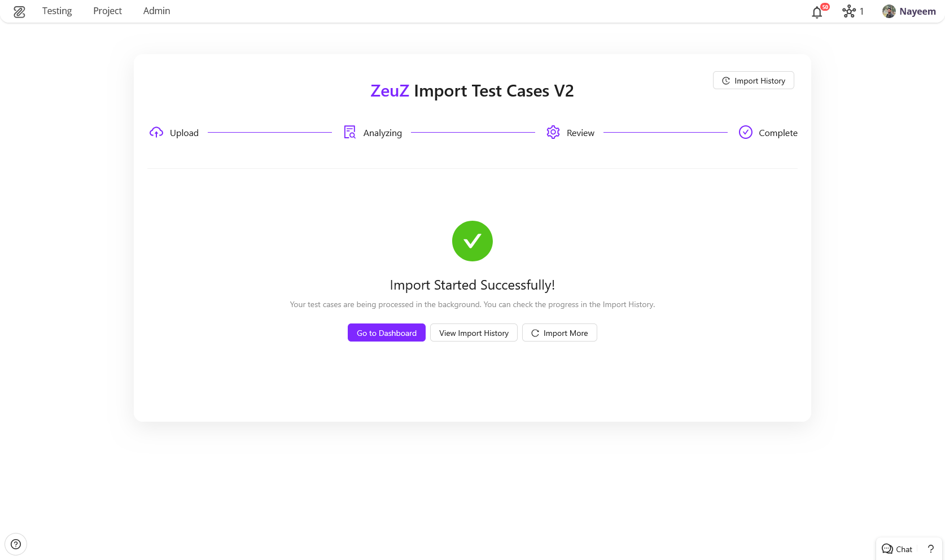Open the Admin menu
The image size is (945, 560).
pos(156,11)
